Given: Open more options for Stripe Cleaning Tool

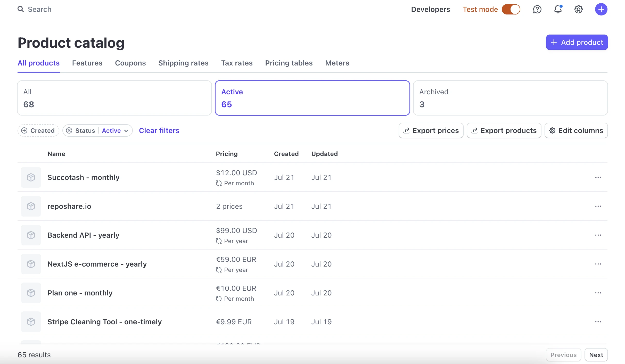Looking at the screenshot, I should point(598,322).
